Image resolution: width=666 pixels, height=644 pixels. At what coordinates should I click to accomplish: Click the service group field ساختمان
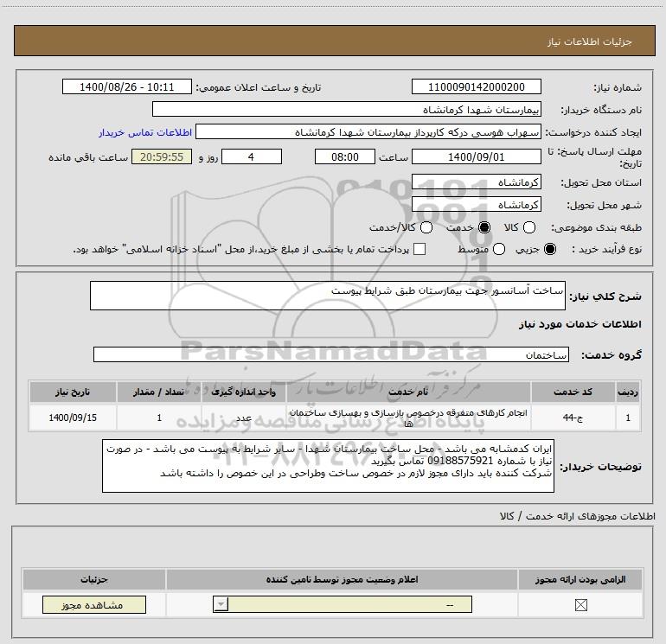(x=331, y=354)
